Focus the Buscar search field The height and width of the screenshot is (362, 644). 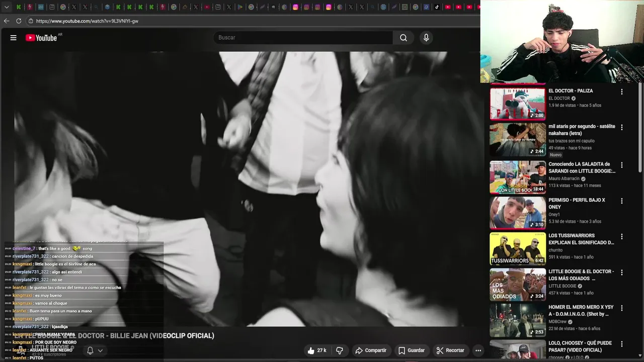click(303, 38)
